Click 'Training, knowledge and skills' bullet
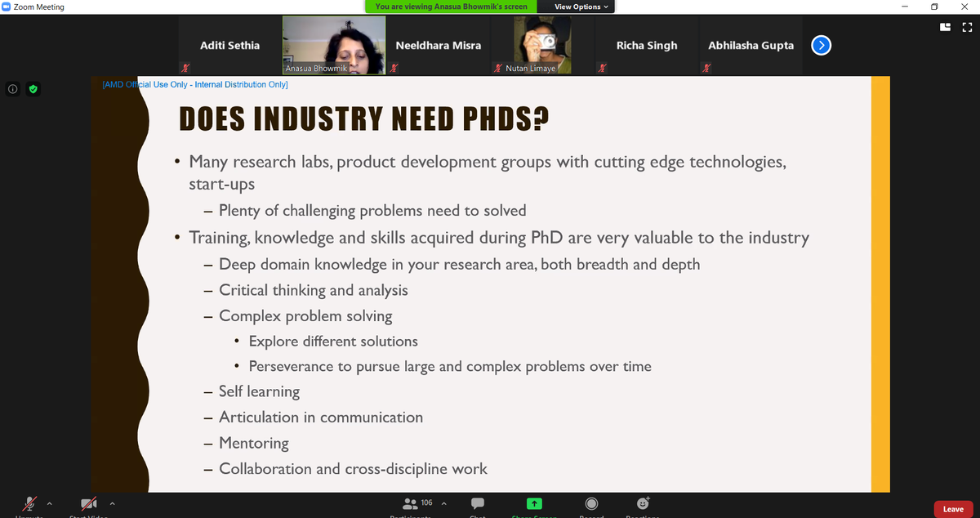This screenshot has width=980, height=518. (x=499, y=238)
